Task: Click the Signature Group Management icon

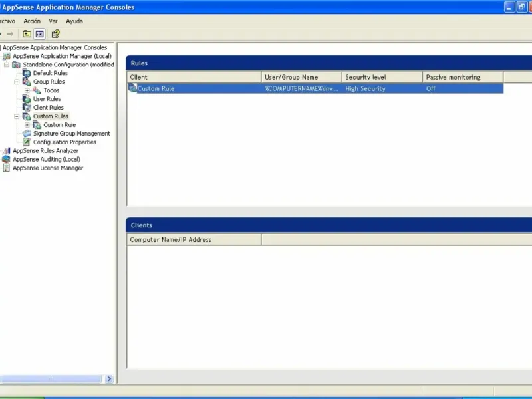Action: click(x=27, y=134)
